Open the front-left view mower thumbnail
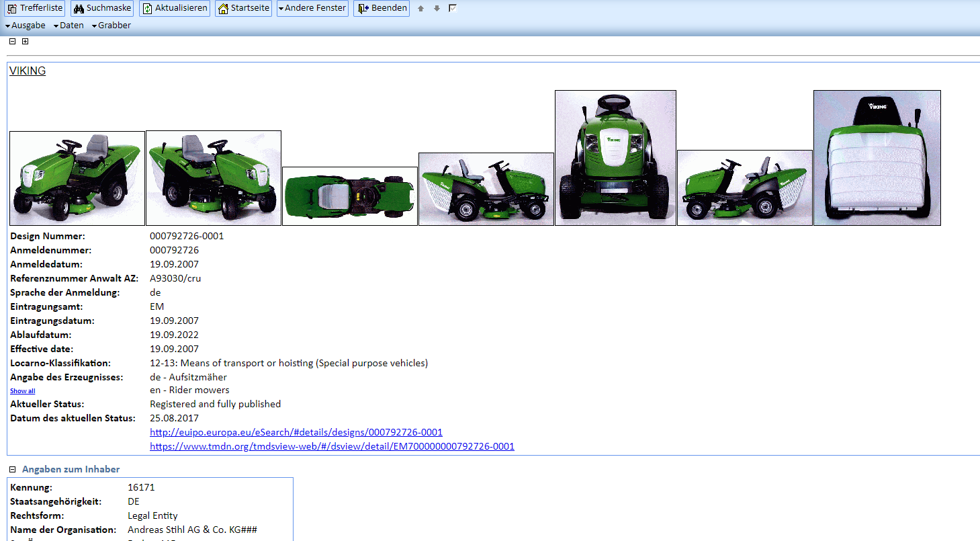980x541 pixels. point(77,178)
